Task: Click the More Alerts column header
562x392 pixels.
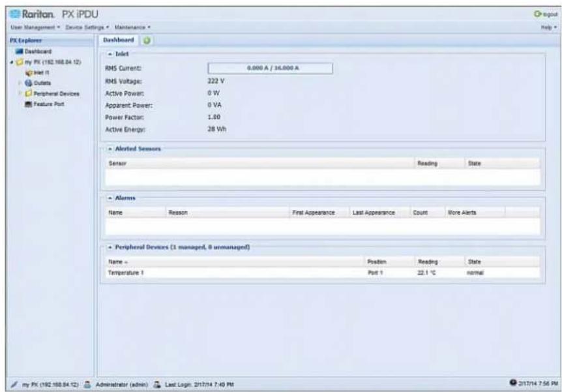Action: [x=475, y=213]
